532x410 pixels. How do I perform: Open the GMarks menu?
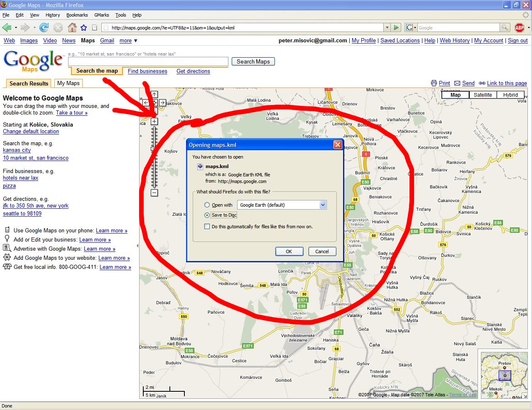(x=101, y=15)
